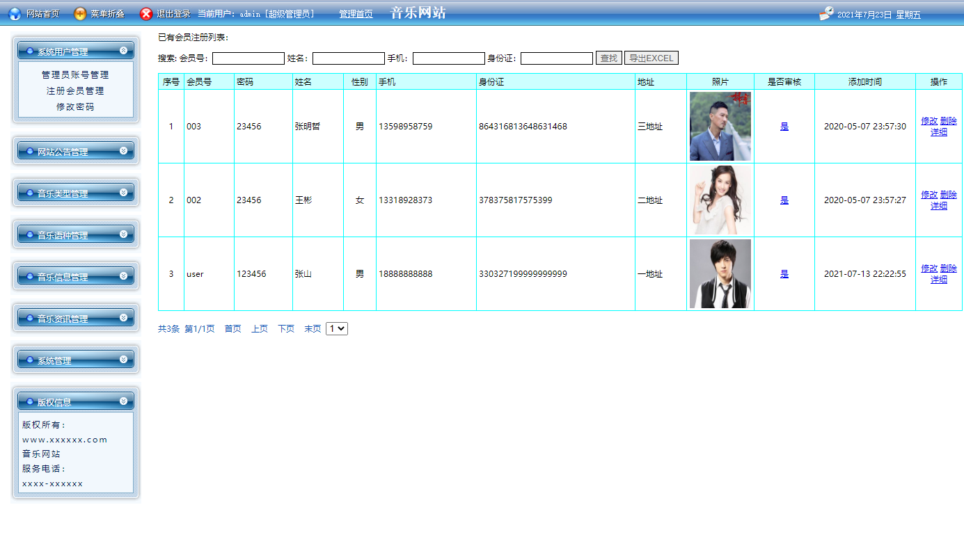Open the page number dropdown in pagination
This screenshot has width=964, height=560.
pos(336,328)
